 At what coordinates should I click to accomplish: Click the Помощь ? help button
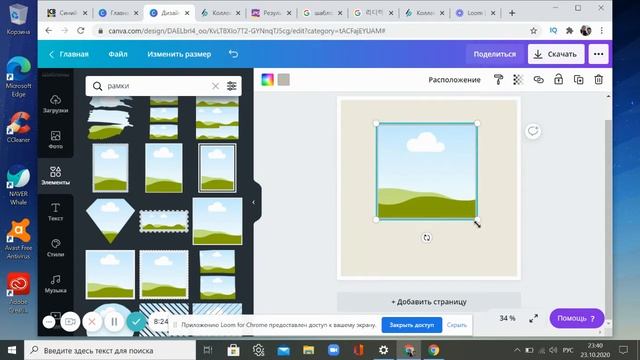point(576,318)
